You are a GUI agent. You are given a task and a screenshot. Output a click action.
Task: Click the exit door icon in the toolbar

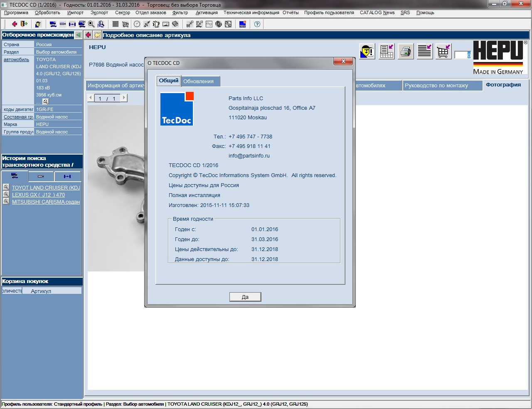click(24, 24)
